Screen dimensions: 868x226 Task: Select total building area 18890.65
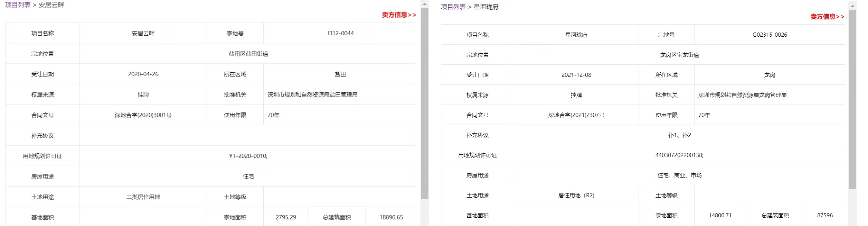tap(391, 217)
